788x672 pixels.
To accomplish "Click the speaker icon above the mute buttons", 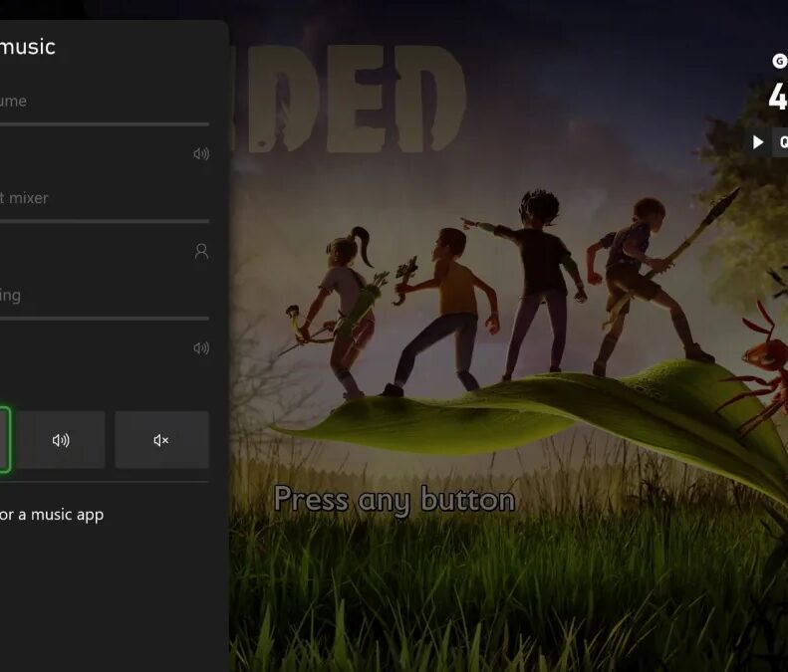I will point(201,348).
